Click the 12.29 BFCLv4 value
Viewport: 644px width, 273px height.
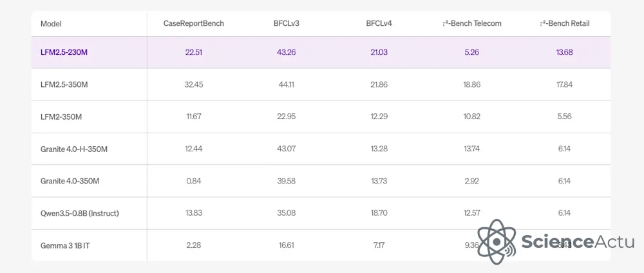coord(379,117)
